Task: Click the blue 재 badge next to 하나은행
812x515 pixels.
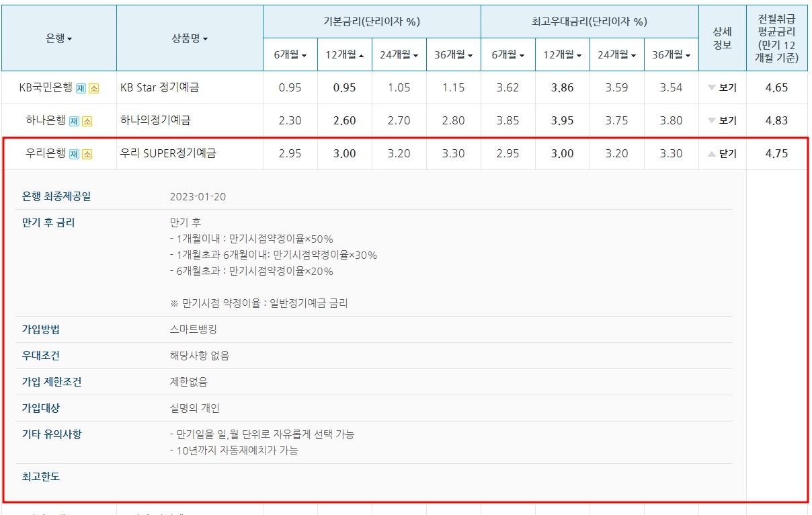Action: (x=74, y=121)
